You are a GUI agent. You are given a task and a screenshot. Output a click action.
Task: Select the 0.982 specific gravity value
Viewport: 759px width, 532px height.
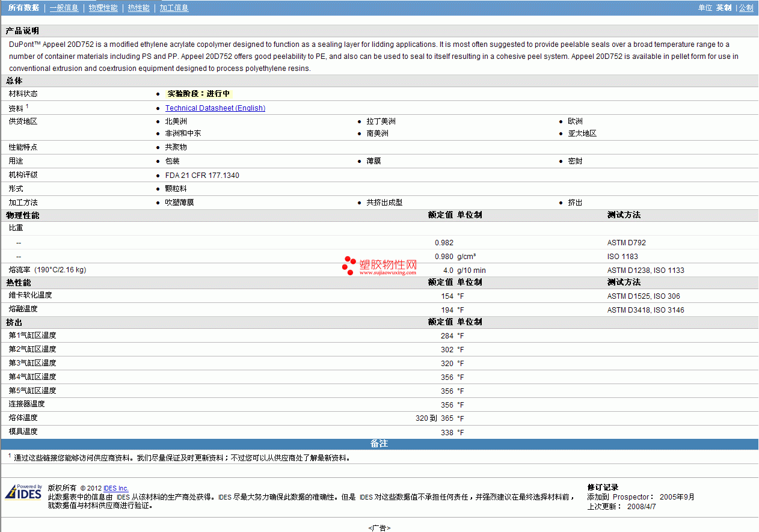click(x=444, y=243)
